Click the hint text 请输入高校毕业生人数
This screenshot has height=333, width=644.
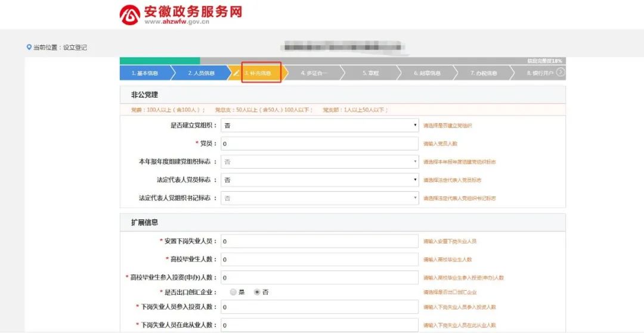[448, 259]
